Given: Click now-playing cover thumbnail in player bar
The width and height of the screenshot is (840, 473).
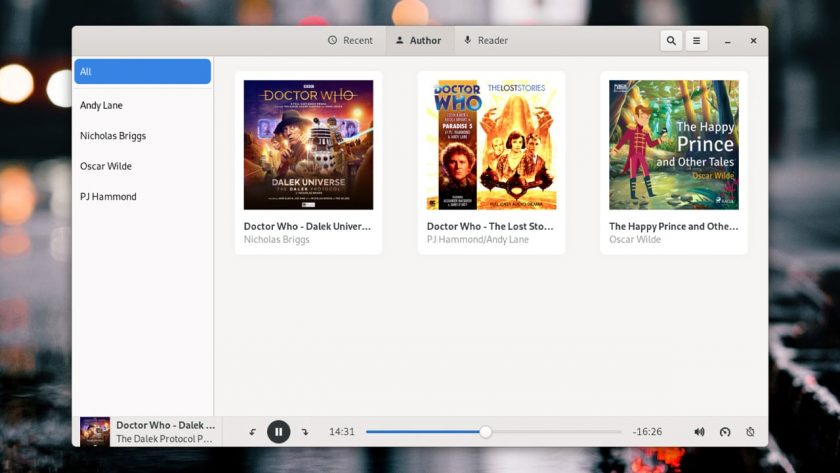Looking at the screenshot, I should [95, 432].
